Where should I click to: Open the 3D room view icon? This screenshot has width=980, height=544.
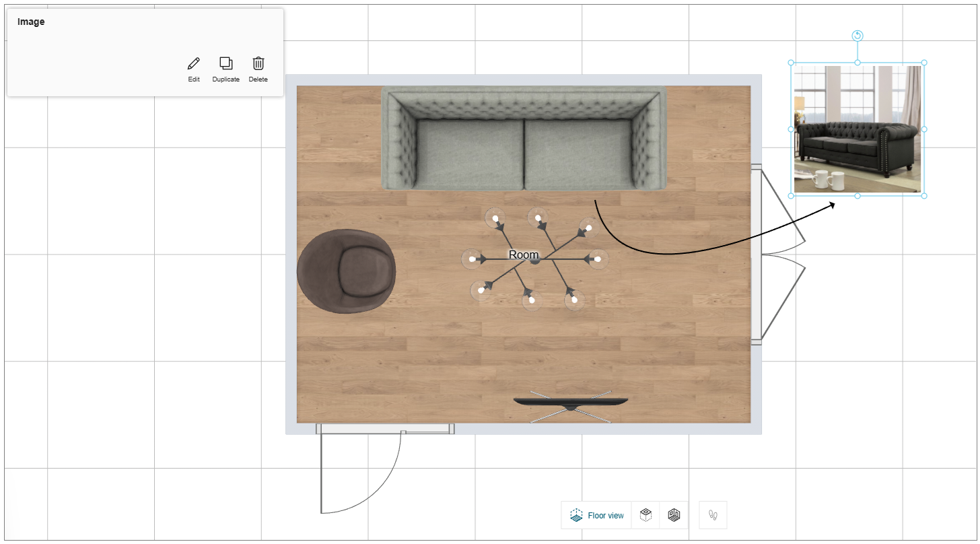[674, 515]
